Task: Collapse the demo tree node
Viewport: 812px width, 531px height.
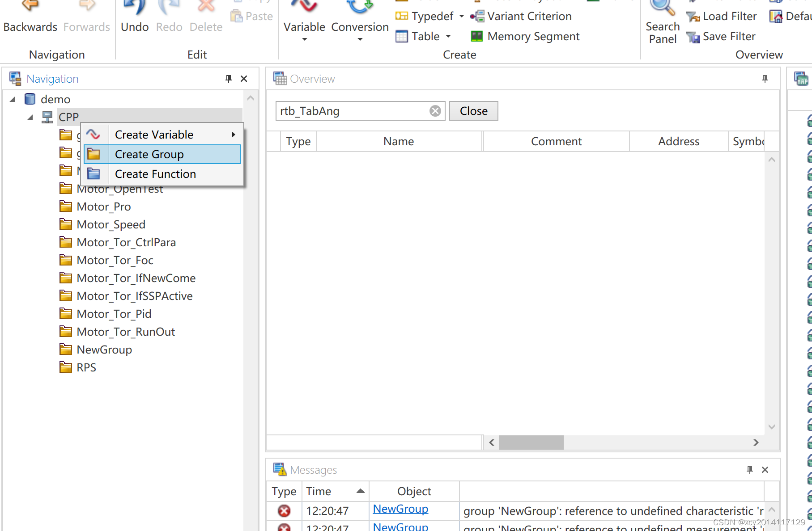Action: tap(13, 99)
